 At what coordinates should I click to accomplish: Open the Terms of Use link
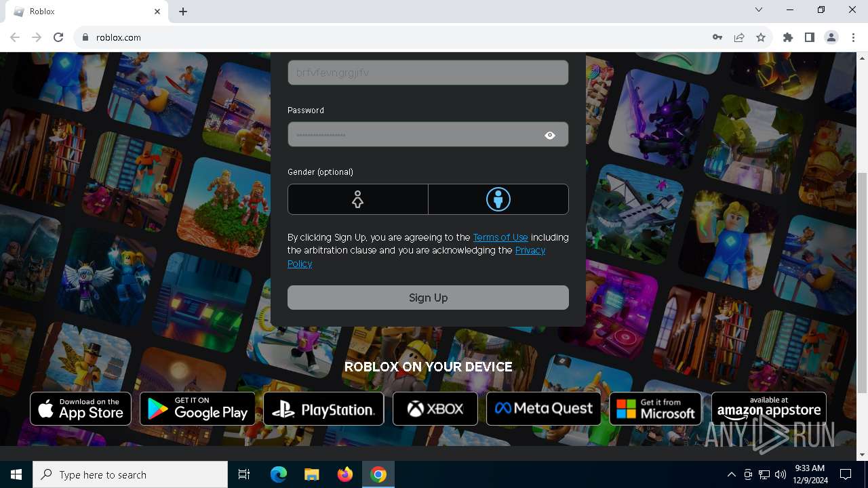click(x=500, y=237)
